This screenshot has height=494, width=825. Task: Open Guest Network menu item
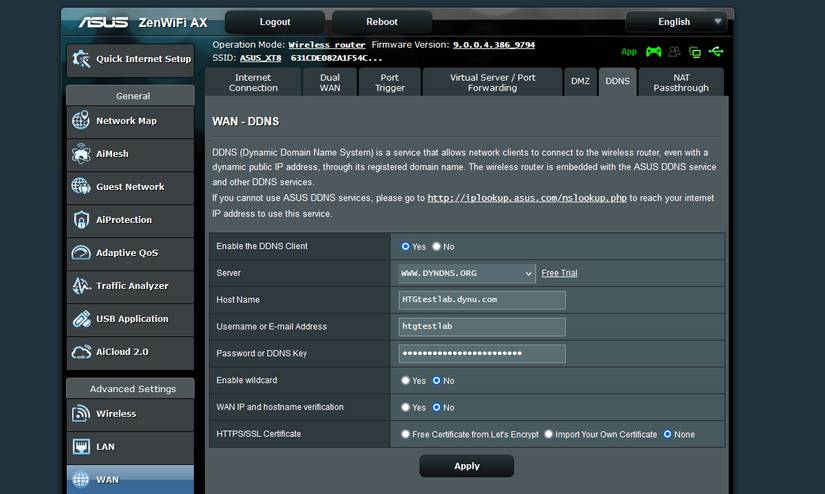[130, 187]
